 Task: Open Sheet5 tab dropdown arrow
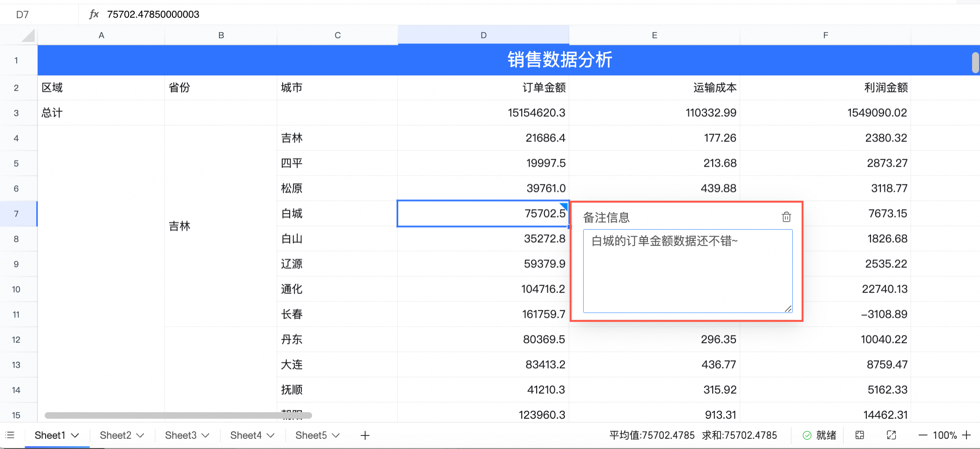click(335, 435)
